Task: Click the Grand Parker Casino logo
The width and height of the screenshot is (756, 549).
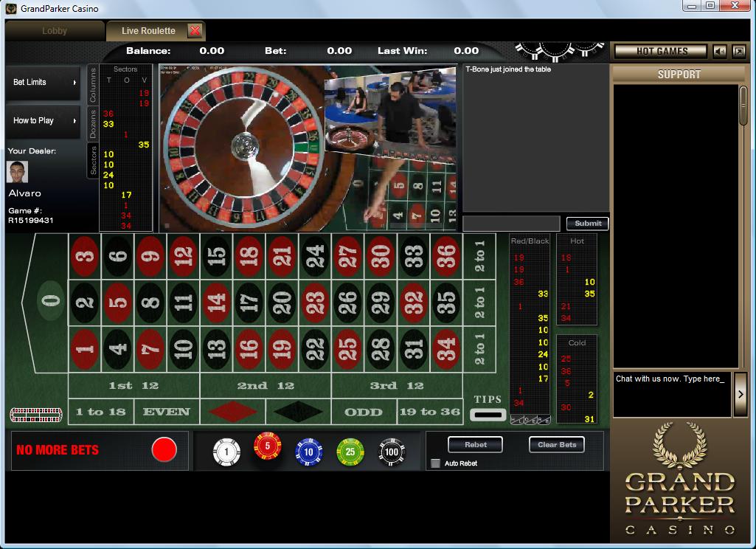Action: pyautogui.click(x=679, y=480)
